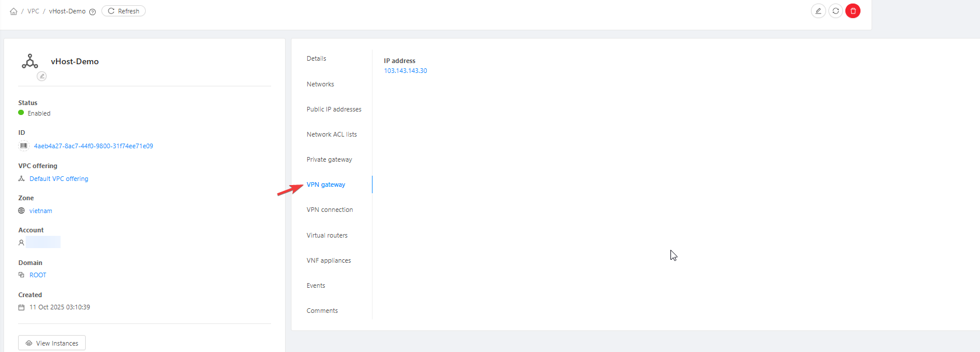The height and width of the screenshot is (352, 980).
Task: Open Network ACL lists tab
Action: pyautogui.click(x=332, y=134)
